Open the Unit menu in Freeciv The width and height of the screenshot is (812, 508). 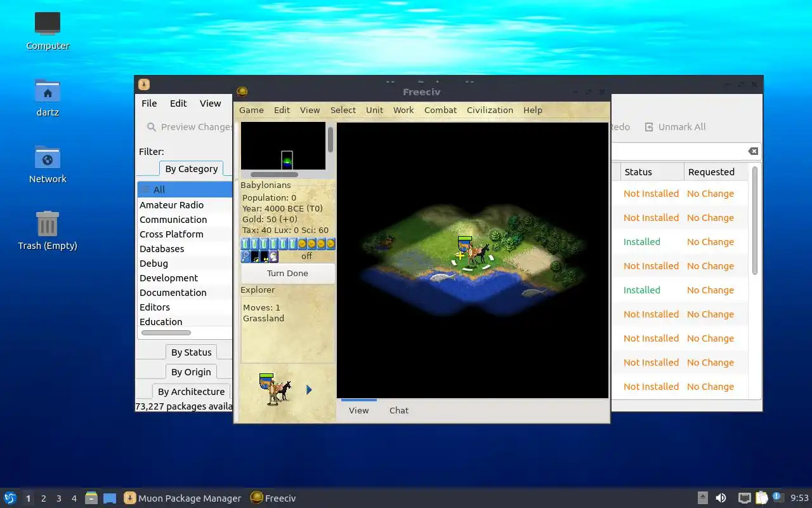tap(374, 110)
